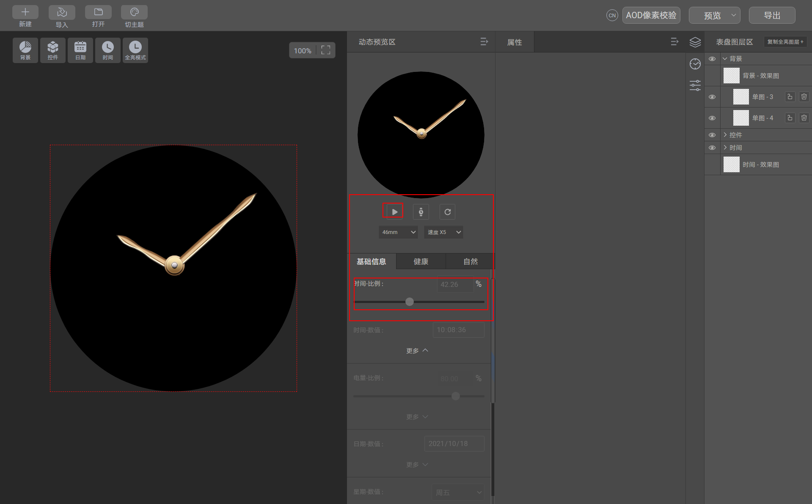Add a 背景 background element
This screenshot has width=812, height=504.
pyautogui.click(x=25, y=50)
